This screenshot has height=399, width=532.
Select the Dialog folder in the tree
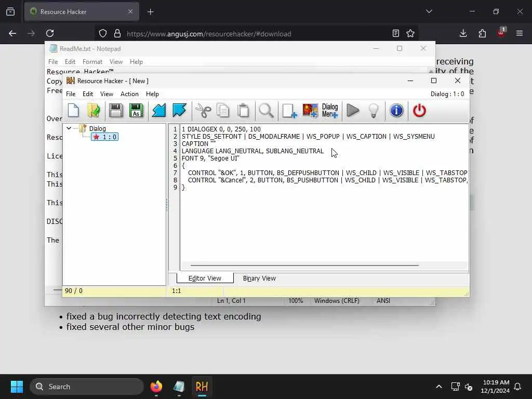coord(97,129)
